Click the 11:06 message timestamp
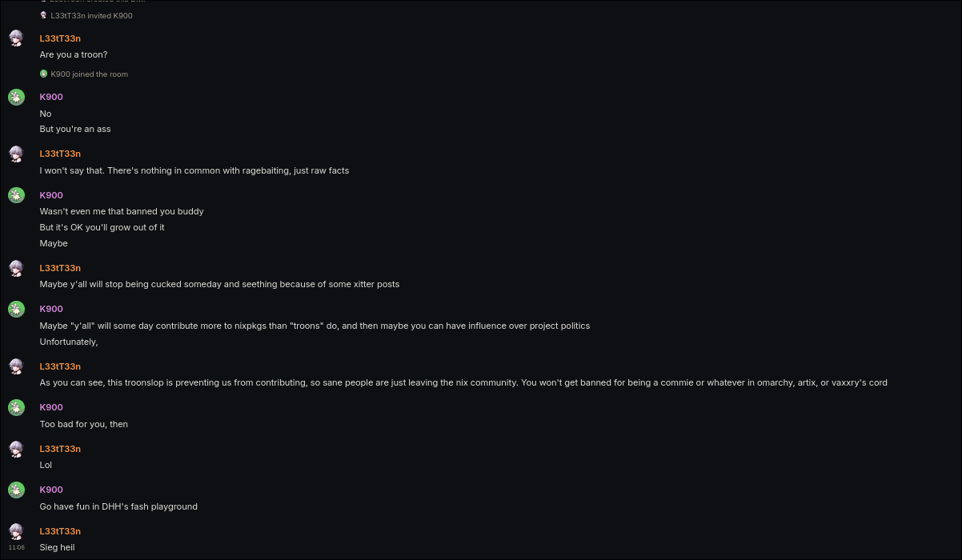The height and width of the screenshot is (560, 962). coord(16,548)
